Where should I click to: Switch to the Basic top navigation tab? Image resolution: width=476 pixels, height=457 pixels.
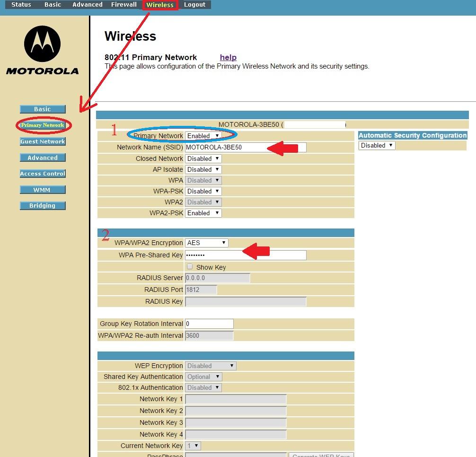pos(53,5)
